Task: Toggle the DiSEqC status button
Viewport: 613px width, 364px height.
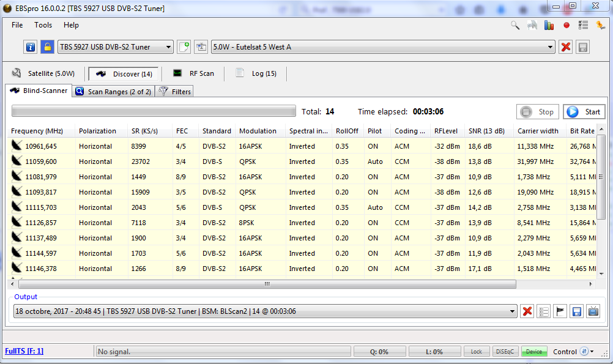Action: click(505, 352)
